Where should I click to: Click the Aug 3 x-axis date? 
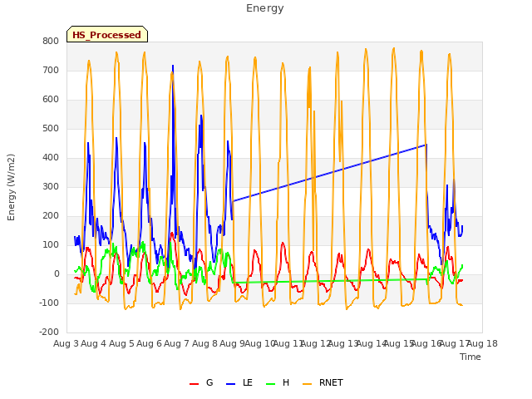click(x=66, y=343)
